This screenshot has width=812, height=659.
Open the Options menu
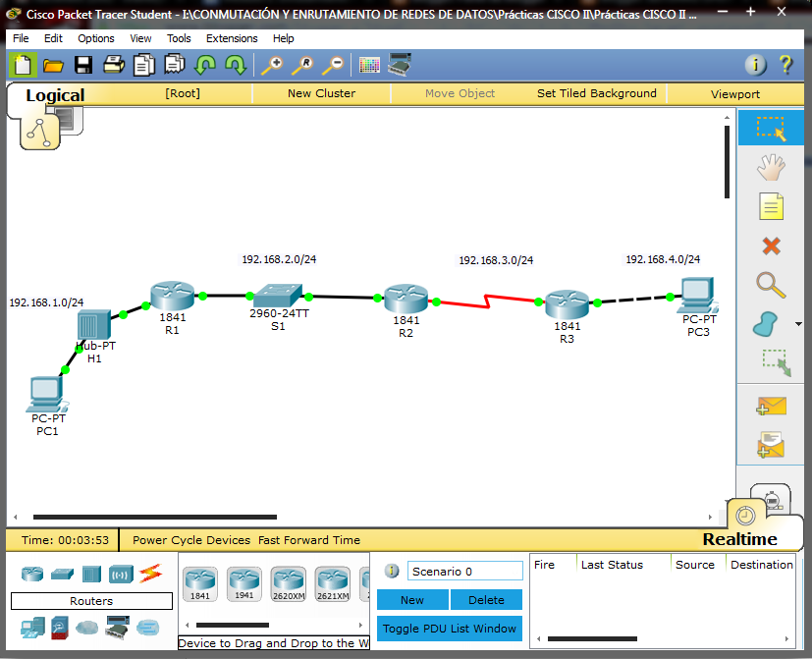pos(95,38)
